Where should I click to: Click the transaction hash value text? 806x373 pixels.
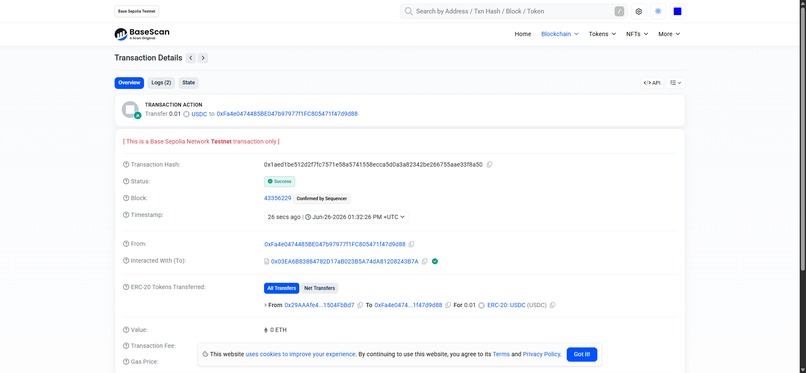[x=373, y=165]
